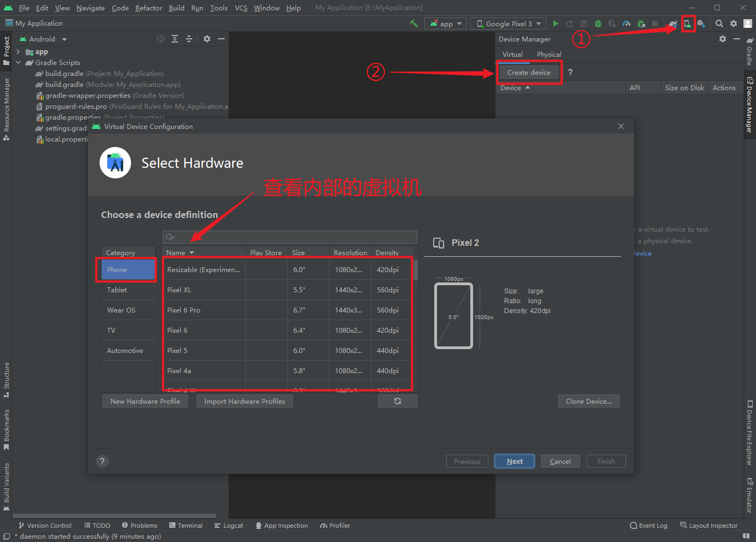Open gradle-wrapper.properties file
The image size is (756, 542).
point(111,95)
